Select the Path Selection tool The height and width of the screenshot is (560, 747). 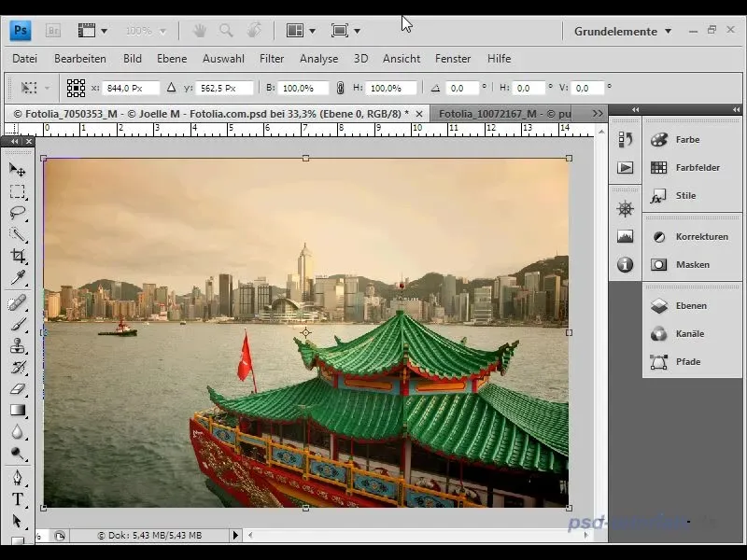(x=18, y=521)
